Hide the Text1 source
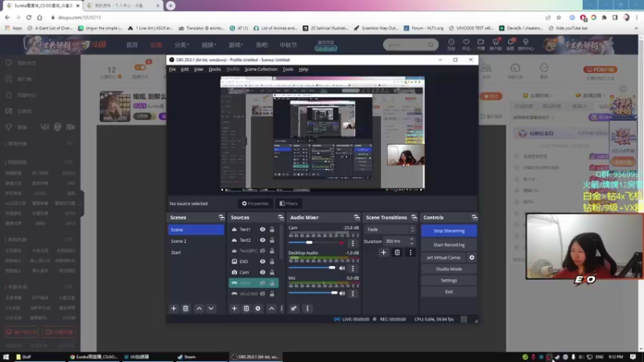The image size is (644, 362). tap(262, 229)
